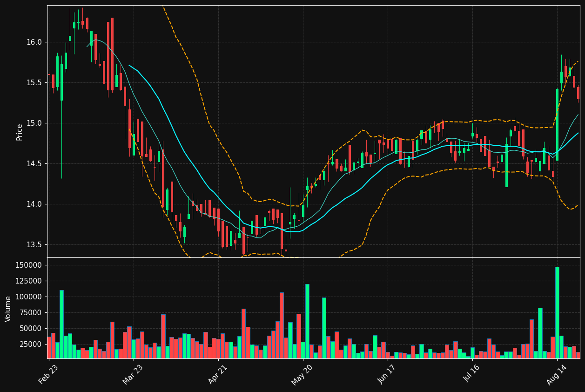Click the 'Mar 23' date label

pos(133,375)
